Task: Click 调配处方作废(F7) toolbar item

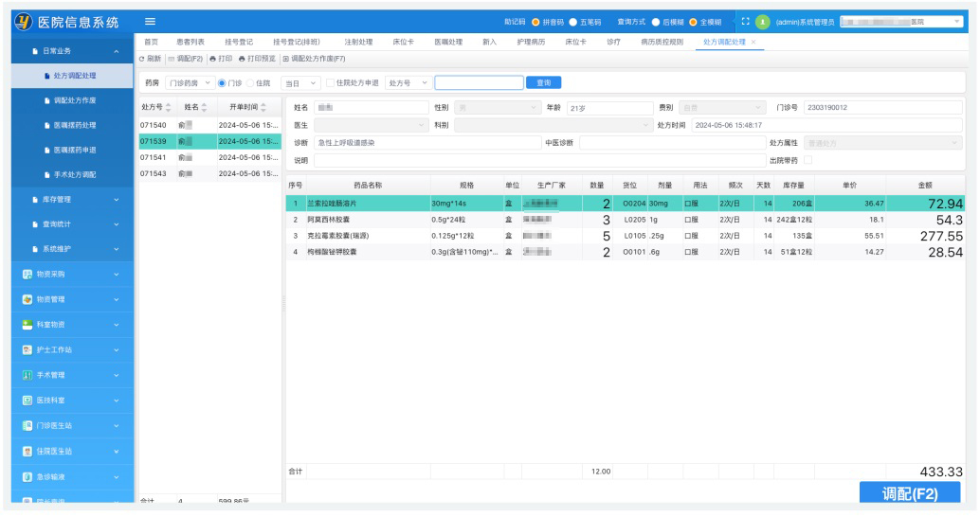Action: coord(314,59)
